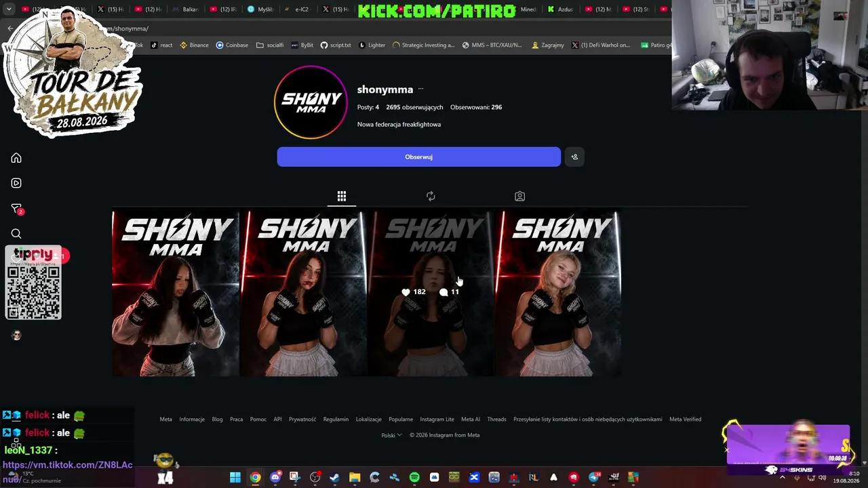Click the Lokalizacje footer link

pyautogui.click(x=369, y=420)
